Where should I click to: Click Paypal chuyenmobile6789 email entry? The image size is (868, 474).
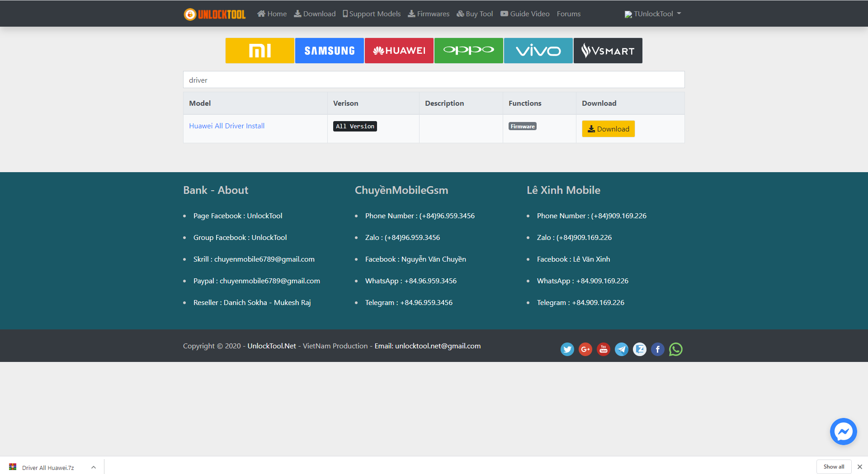coord(257,281)
